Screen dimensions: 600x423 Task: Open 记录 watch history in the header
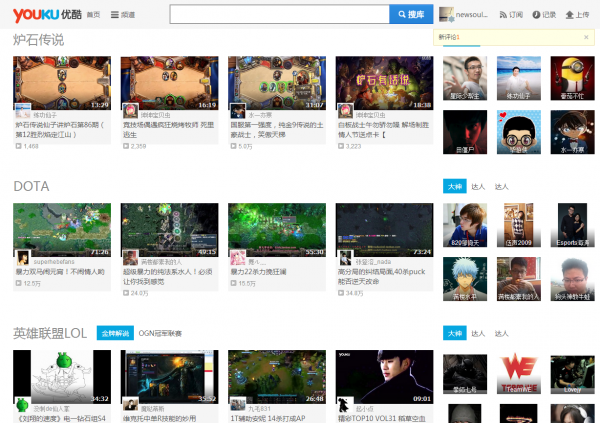coord(544,15)
